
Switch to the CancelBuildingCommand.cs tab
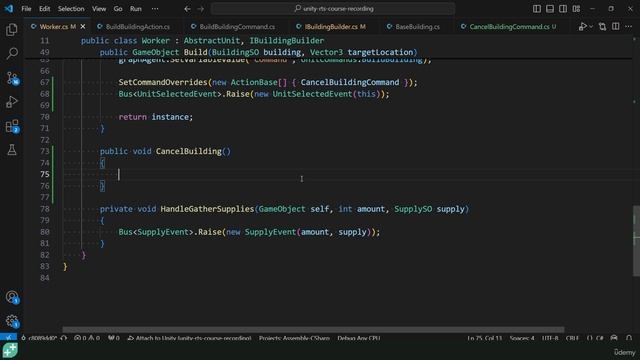coord(512,27)
